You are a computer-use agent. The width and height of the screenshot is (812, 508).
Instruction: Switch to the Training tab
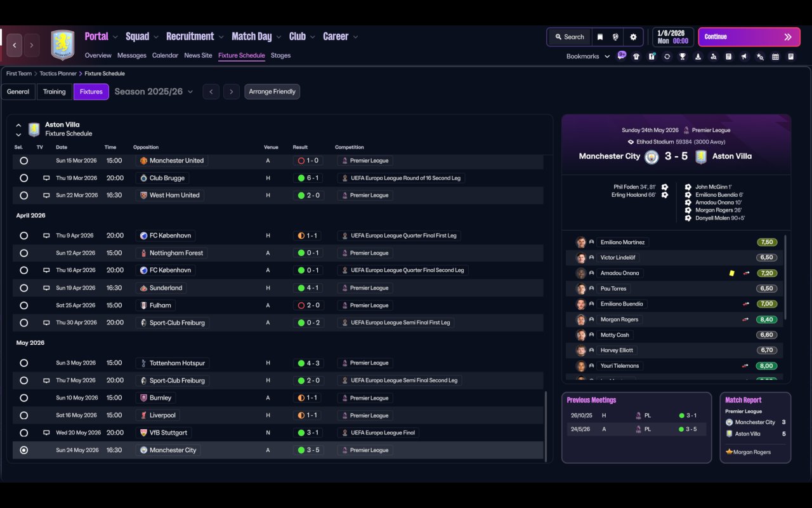coord(55,91)
